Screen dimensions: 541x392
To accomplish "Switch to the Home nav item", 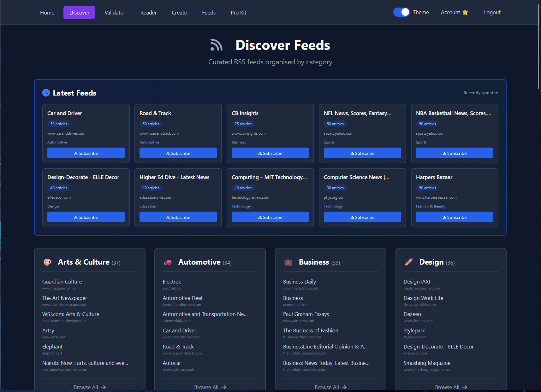I will 47,13.
